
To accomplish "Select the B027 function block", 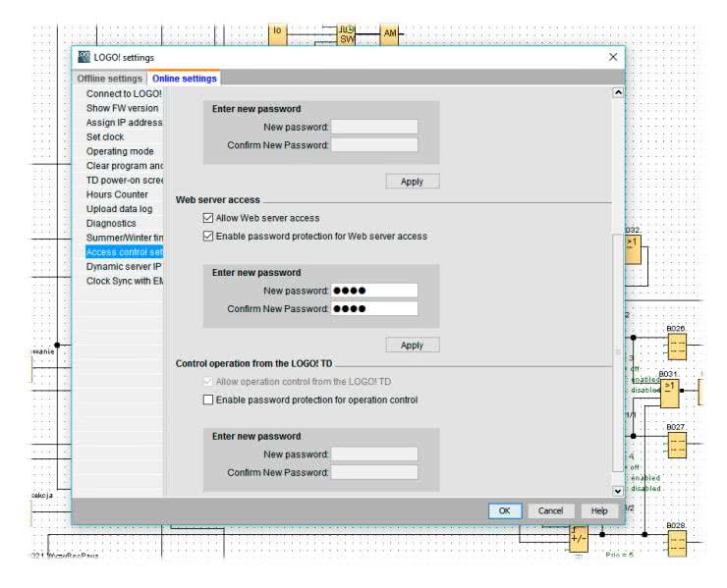I will coord(676,446).
